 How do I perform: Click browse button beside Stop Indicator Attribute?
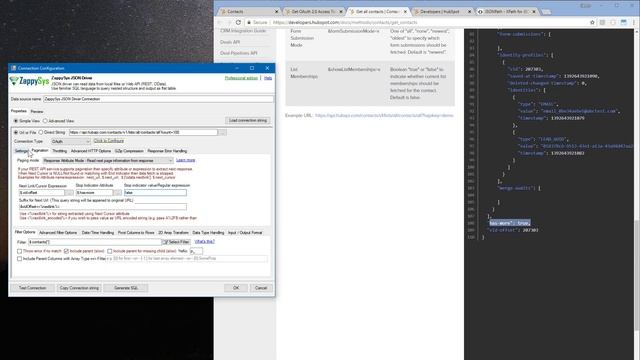[118, 192]
